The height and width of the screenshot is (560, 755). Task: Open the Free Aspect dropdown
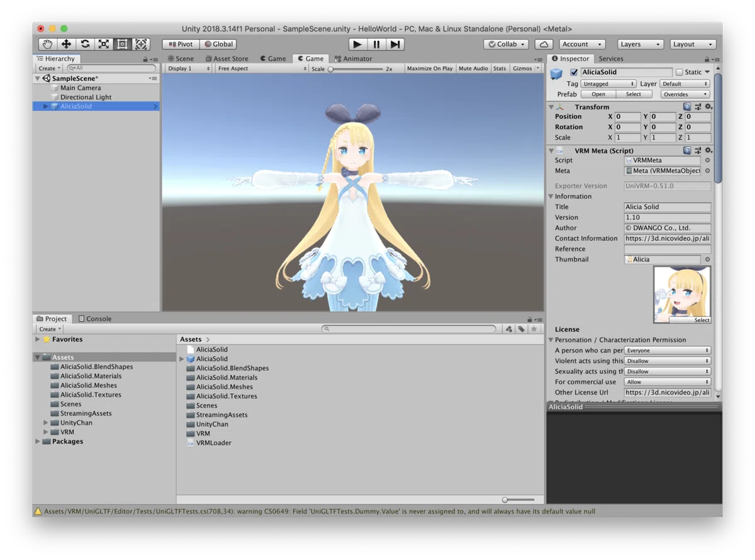(261, 69)
